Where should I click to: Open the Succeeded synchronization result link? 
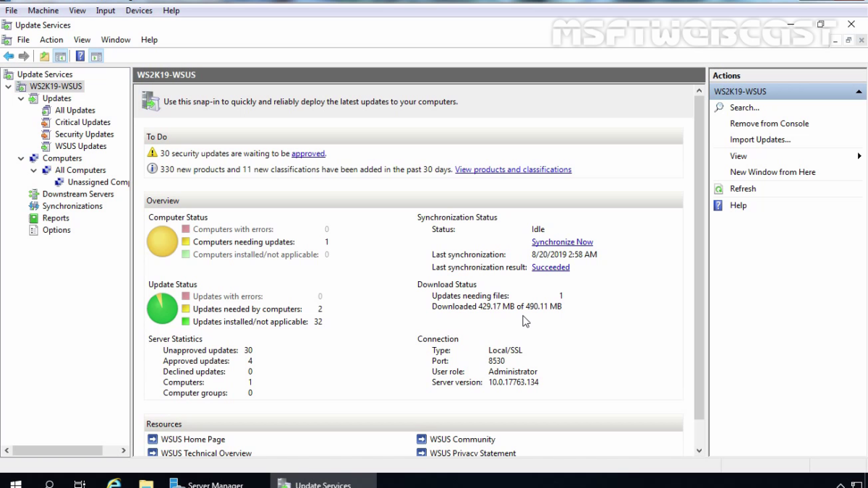pyautogui.click(x=550, y=267)
